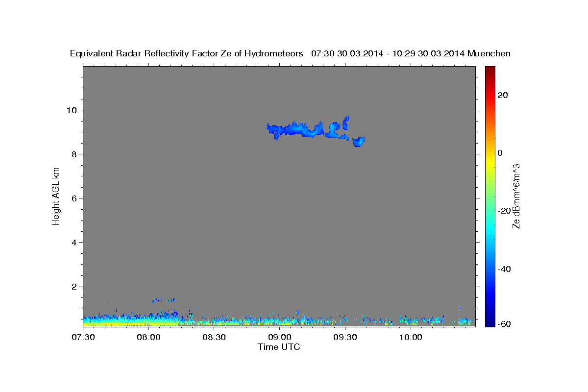
Task: Click the colorbar tick value '0'
Action: (x=500, y=153)
